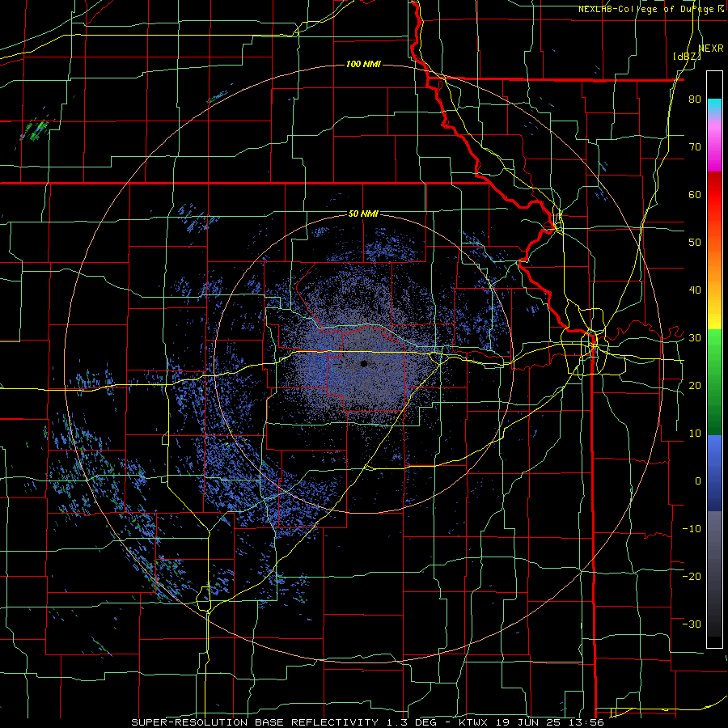Click the 50 NMI range ring label

coord(363,214)
